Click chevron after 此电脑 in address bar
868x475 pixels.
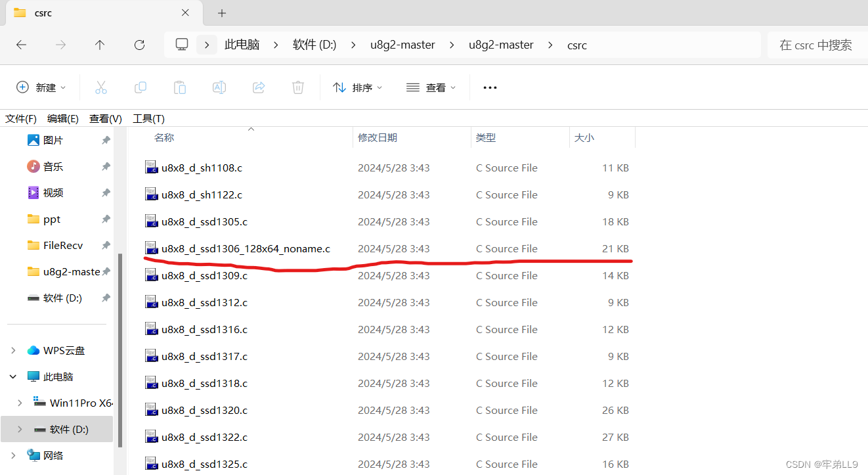276,45
